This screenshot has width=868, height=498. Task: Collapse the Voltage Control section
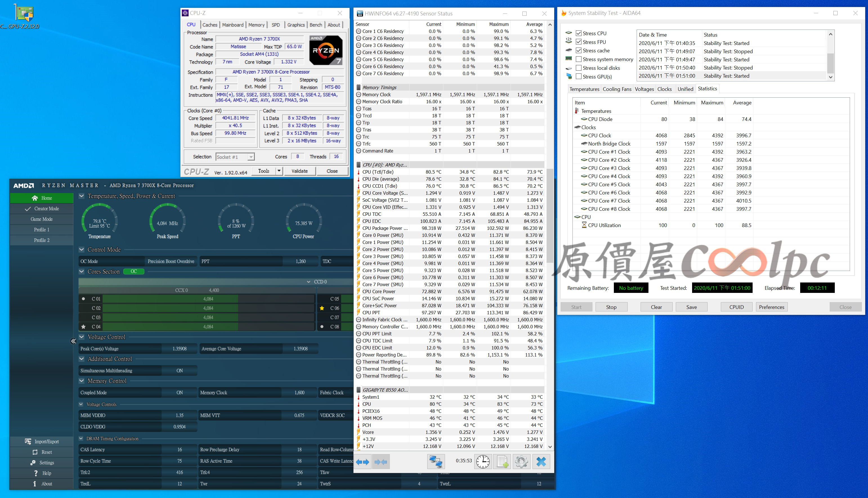click(81, 337)
